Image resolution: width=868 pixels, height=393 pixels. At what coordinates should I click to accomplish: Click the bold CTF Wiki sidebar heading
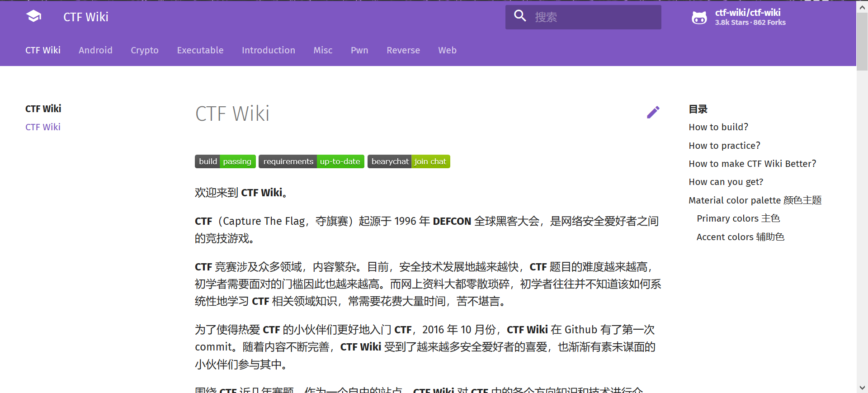43,109
